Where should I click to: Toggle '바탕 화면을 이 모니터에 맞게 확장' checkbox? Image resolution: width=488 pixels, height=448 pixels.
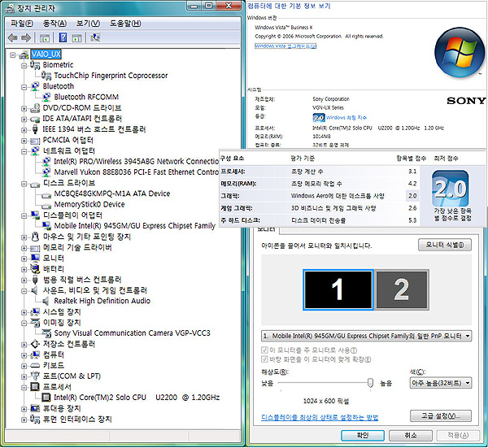tap(264, 359)
